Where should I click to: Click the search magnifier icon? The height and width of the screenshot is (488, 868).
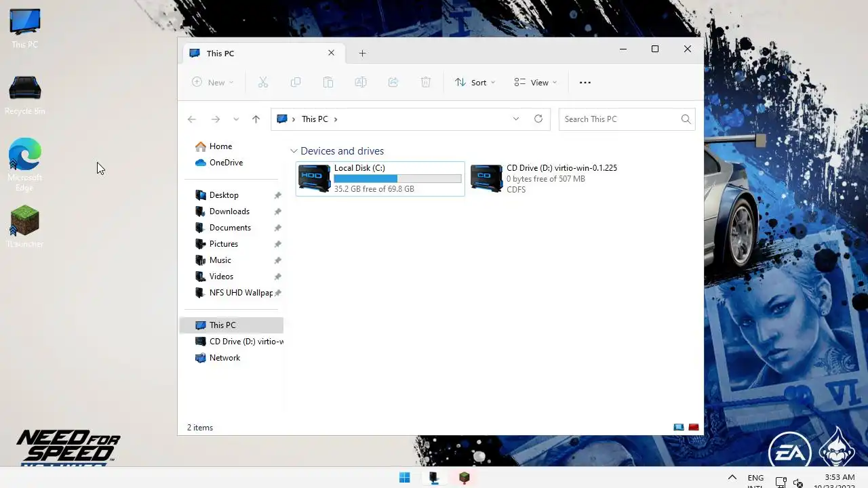(686, 119)
